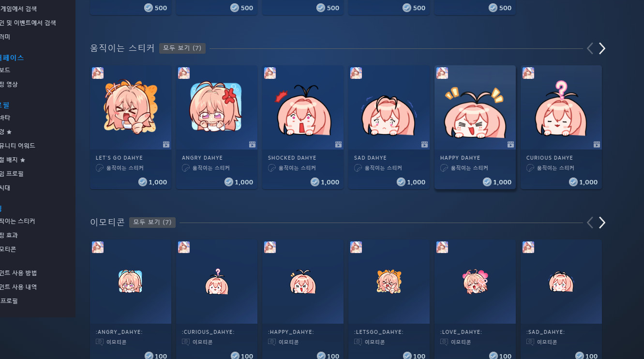Screen dimensions: 644x359
Task: Click the next arrow in the 이모티콘 row
Action: pos(602,223)
